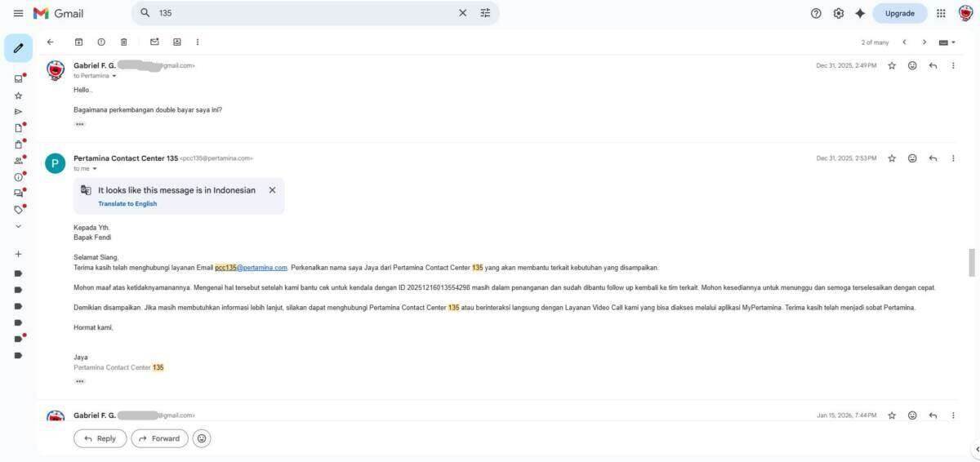Expand recipient details next to "to me"

click(95, 169)
